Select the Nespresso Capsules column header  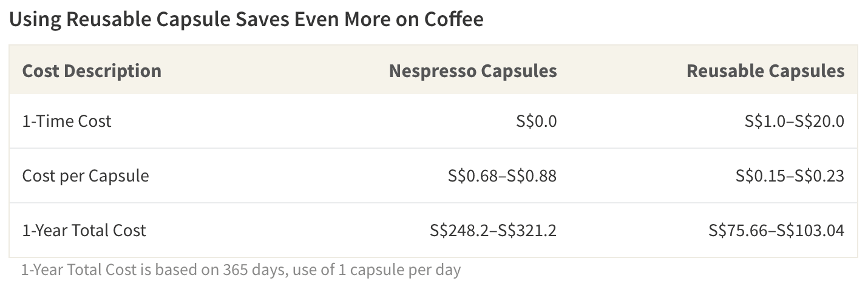473,70
